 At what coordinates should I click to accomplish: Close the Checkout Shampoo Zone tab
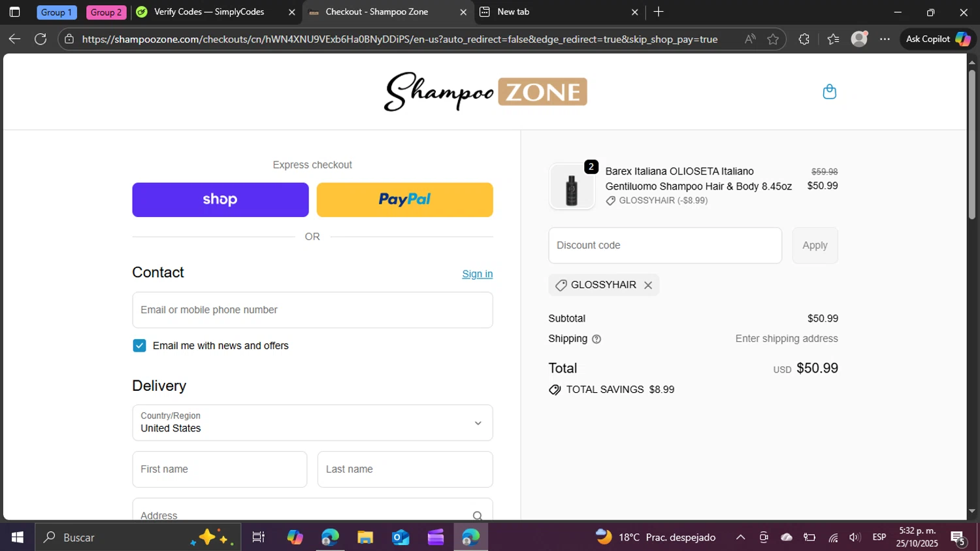coord(463,12)
